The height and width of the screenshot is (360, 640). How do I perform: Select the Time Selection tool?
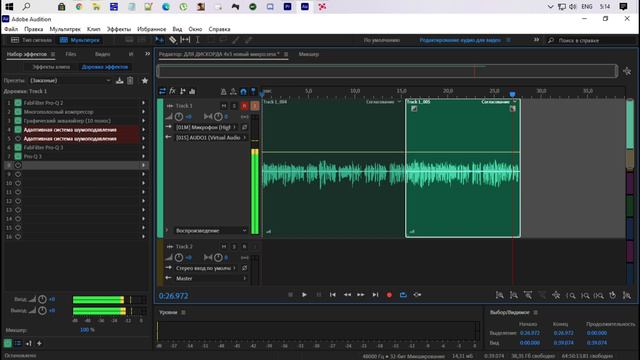click(x=198, y=40)
